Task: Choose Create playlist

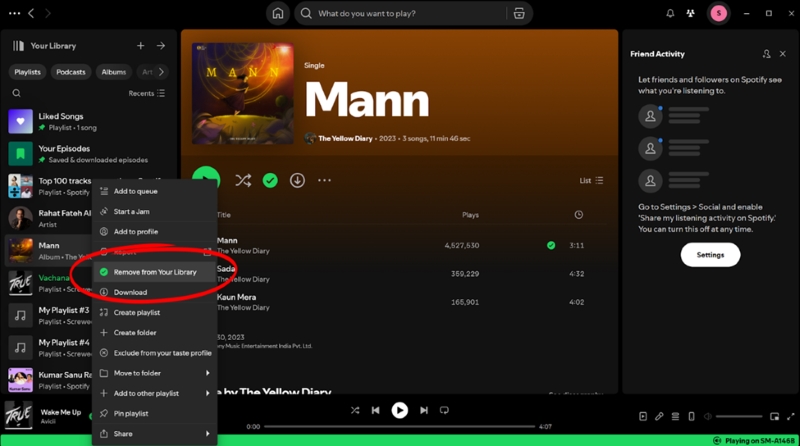Action: tap(155, 312)
